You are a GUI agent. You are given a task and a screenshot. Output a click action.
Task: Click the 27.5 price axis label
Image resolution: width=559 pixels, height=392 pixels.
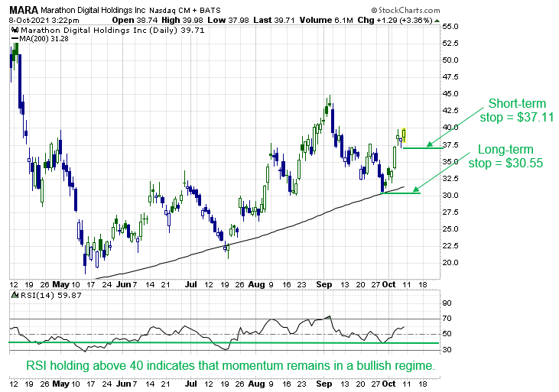pos(450,212)
